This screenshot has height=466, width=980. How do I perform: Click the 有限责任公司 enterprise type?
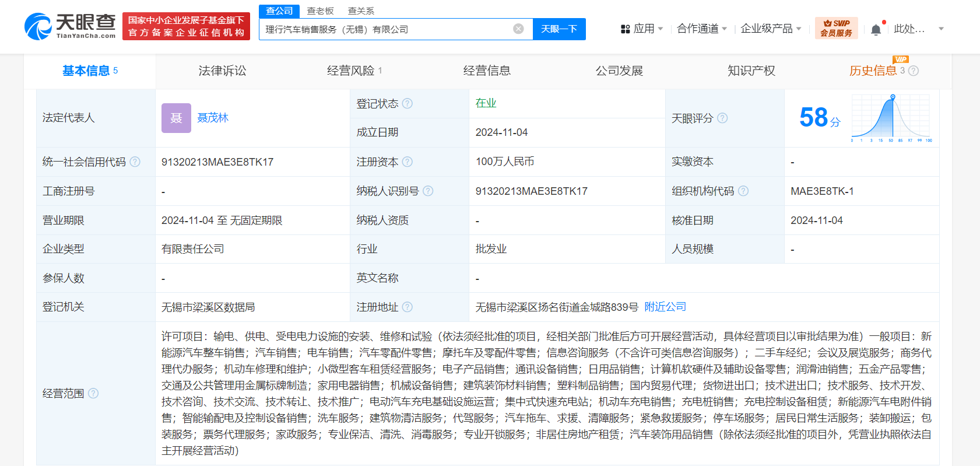click(193, 249)
